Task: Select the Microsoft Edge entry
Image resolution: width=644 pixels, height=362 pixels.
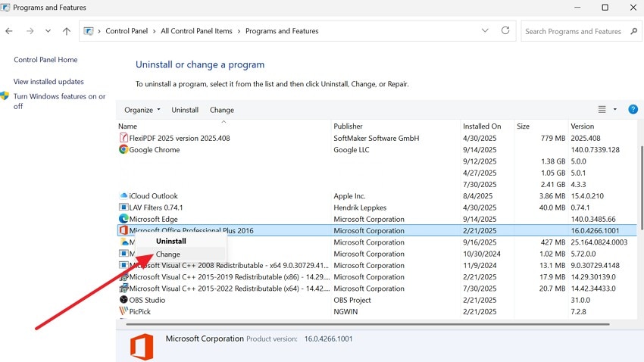Action: [x=153, y=219]
